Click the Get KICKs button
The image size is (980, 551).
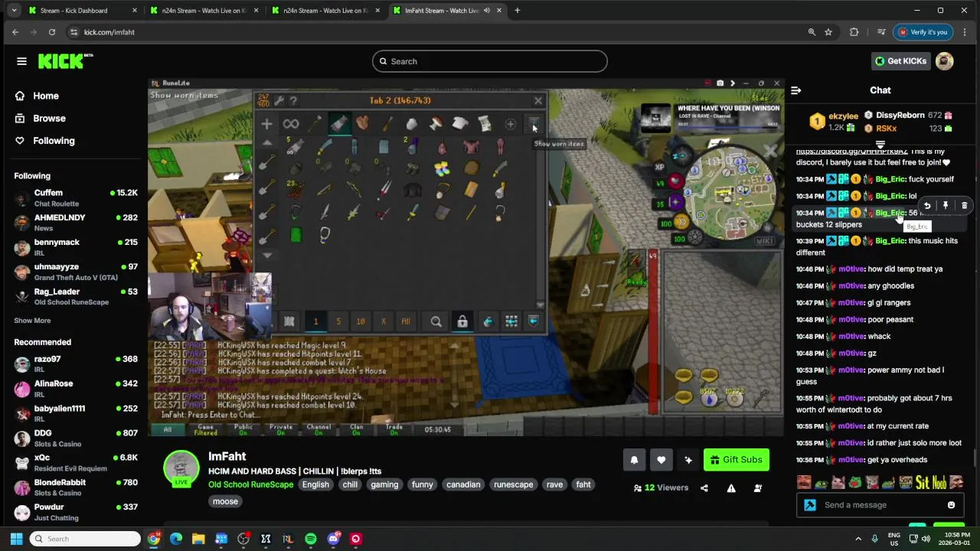pyautogui.click(x=900, y=61)
